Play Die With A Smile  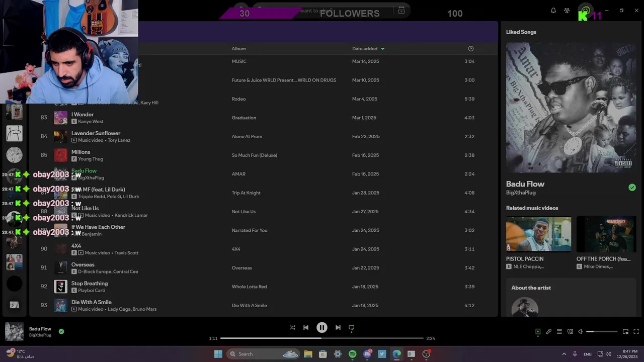tap(92, 302)
